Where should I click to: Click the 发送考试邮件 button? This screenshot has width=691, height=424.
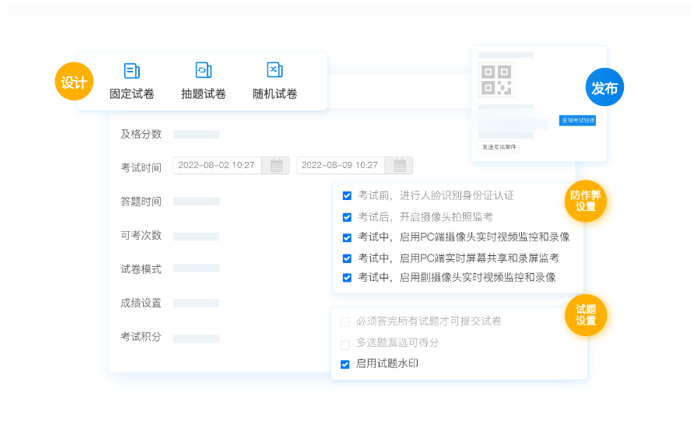[x=499, y=146]
